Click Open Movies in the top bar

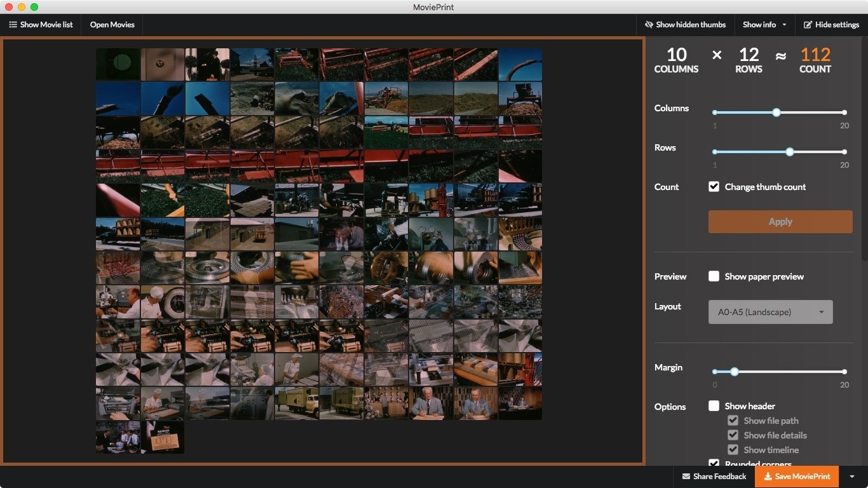pyautogui.click(x=112, y=25)
